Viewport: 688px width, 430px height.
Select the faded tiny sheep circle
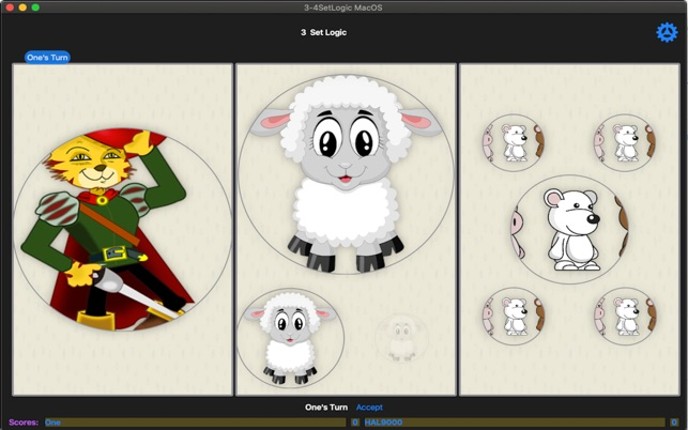[401, 338]
